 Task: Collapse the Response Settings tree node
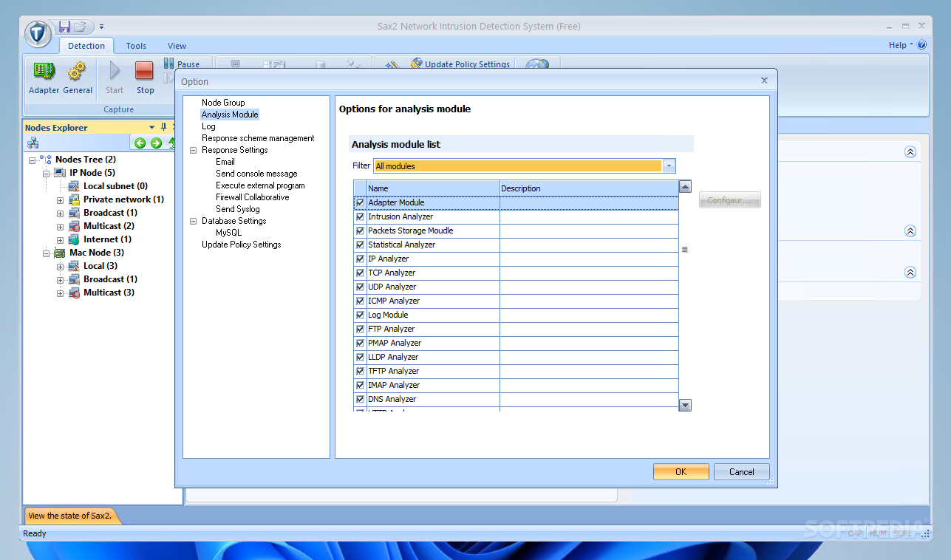tap(194, 150)
